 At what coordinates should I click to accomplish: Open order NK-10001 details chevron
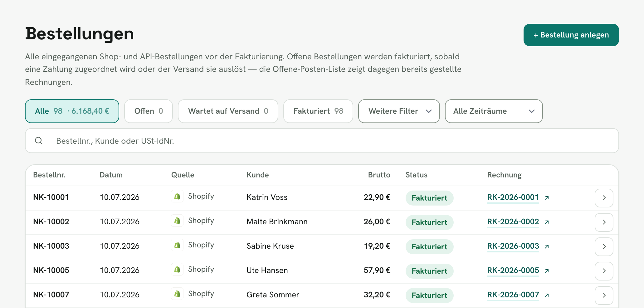click(604, 198)
